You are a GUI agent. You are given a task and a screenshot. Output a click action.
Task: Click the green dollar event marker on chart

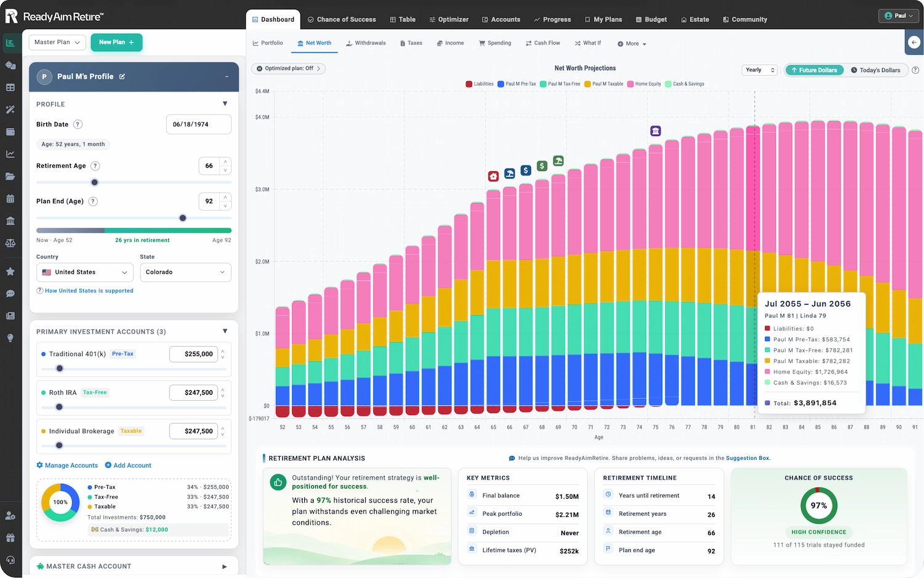542,166
